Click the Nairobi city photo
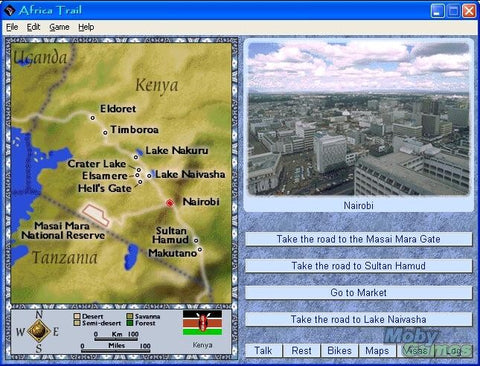 359,119
